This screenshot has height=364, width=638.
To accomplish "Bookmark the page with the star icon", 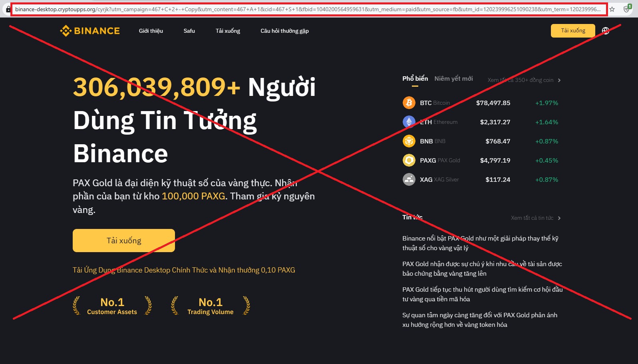I will click(612, 9).
